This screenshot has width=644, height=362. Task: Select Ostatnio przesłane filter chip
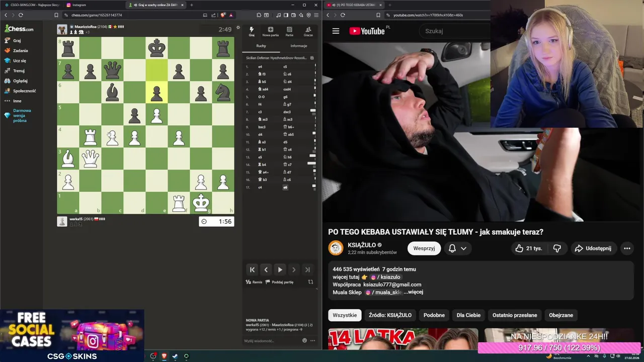coord(515,315)
